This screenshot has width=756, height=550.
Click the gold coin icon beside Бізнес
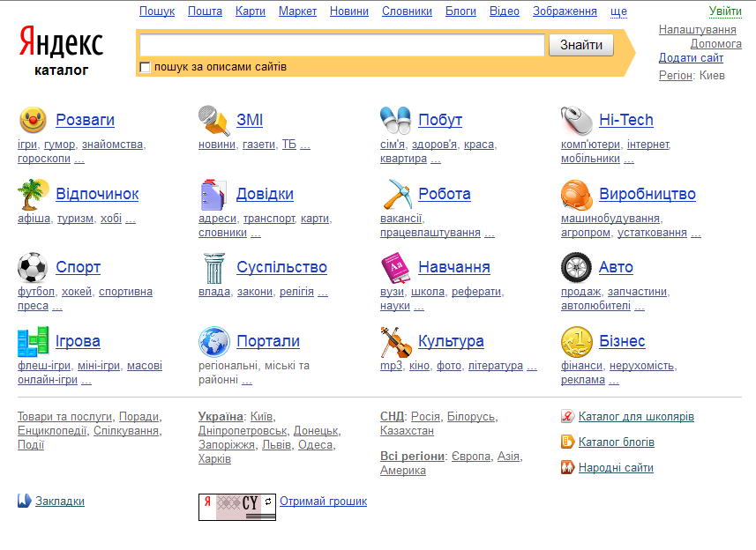tap(577, 342)
